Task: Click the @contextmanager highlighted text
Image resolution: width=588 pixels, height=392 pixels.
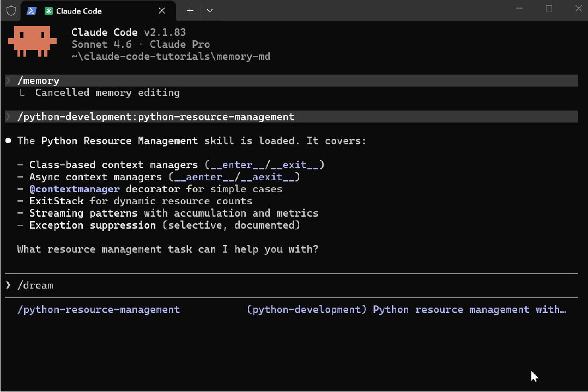Action: tap(75, 189)
